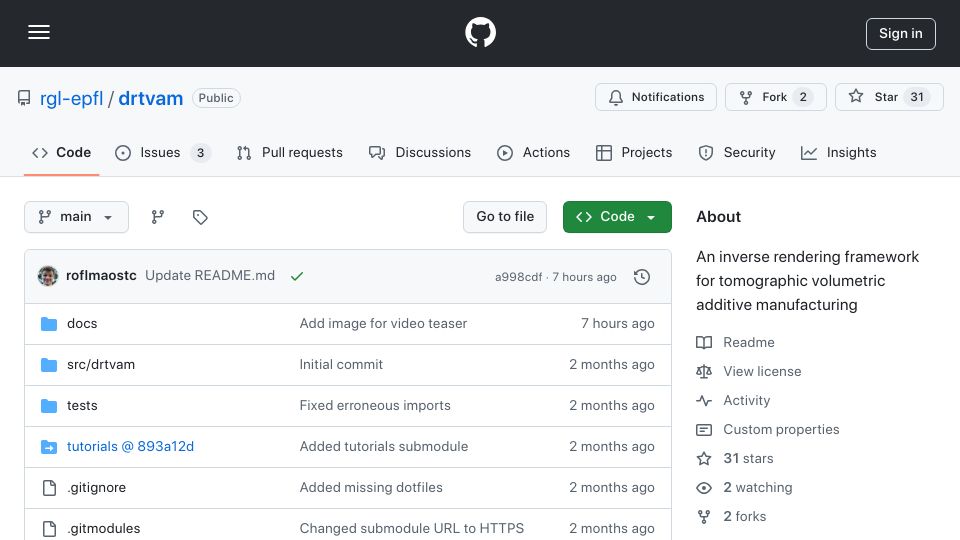Open commit hash a998cdf
The image size is (960, 540).
(x=518, y=277)
